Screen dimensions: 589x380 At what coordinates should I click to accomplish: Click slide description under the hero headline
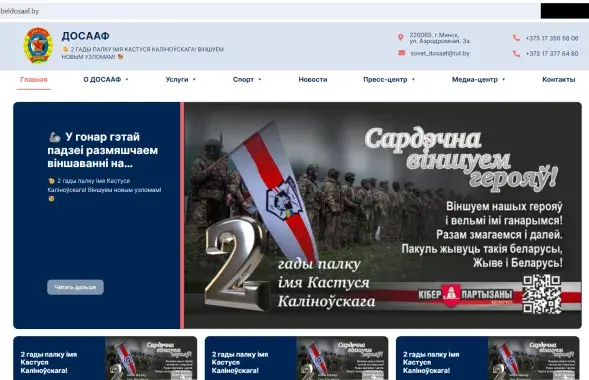tap(104, 190)
